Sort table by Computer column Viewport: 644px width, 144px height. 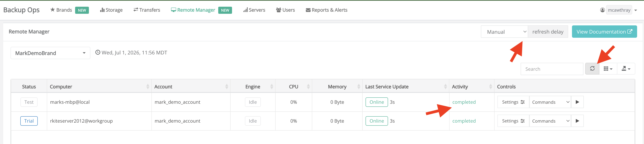[x=99, y=87]
